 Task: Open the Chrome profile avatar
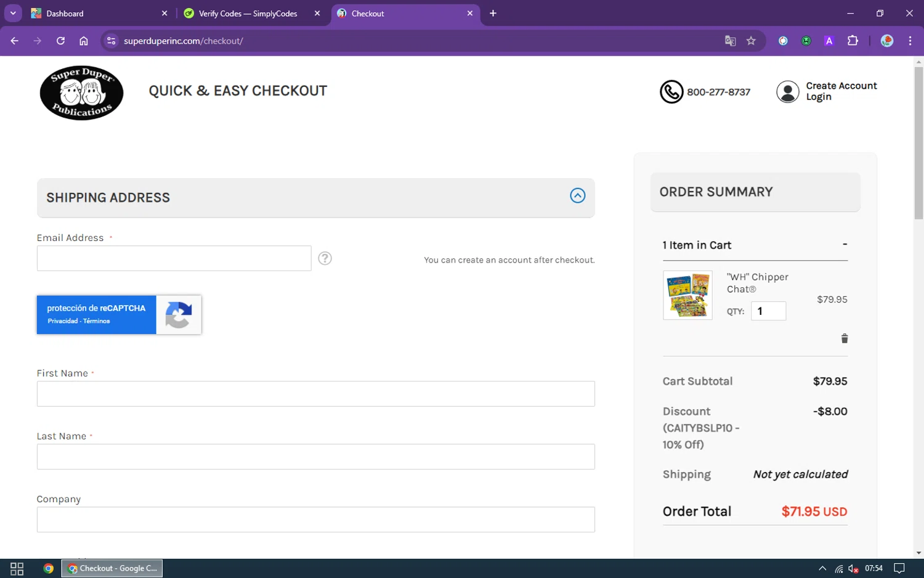click(887, 41)
